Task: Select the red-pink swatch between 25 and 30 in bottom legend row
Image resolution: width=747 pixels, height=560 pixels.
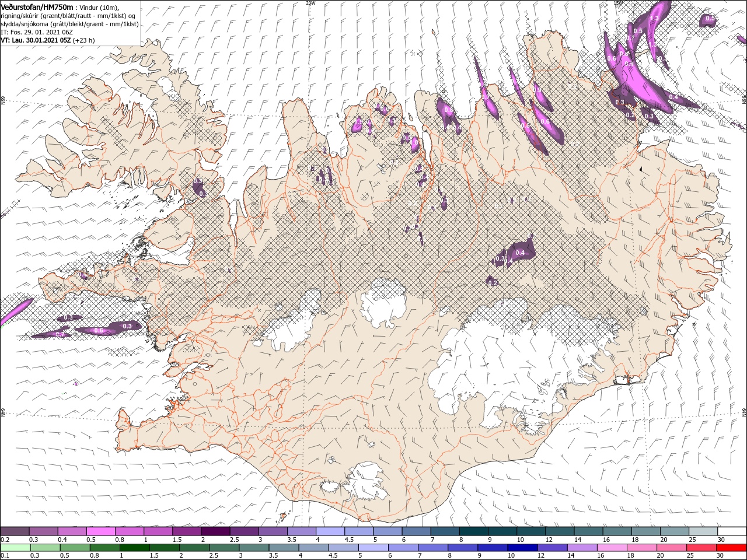Action: click(x=702, y=548)
